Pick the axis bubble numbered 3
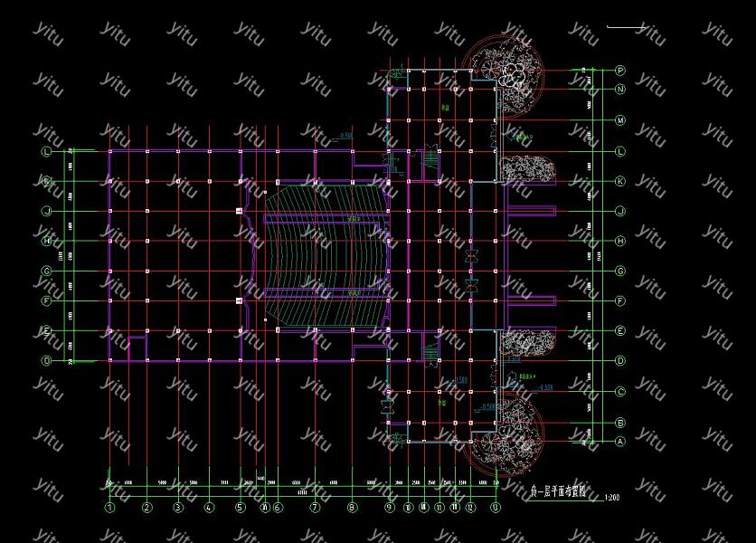 click(178, 508)
